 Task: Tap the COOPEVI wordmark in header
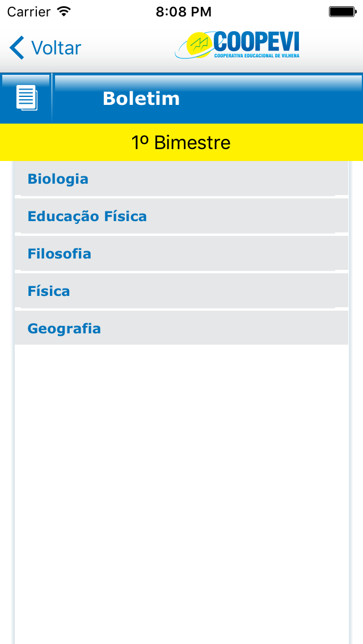pos(256,41)
